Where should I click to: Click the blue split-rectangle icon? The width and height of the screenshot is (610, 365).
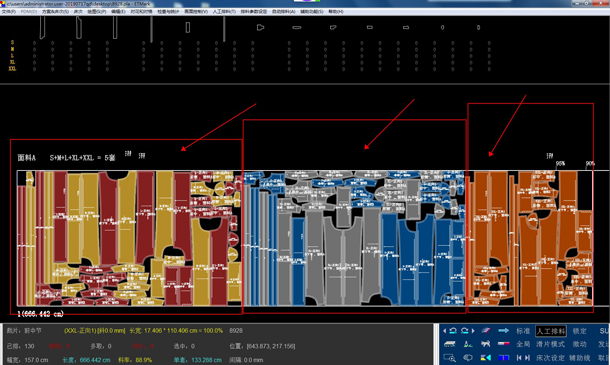click(504, 358)
